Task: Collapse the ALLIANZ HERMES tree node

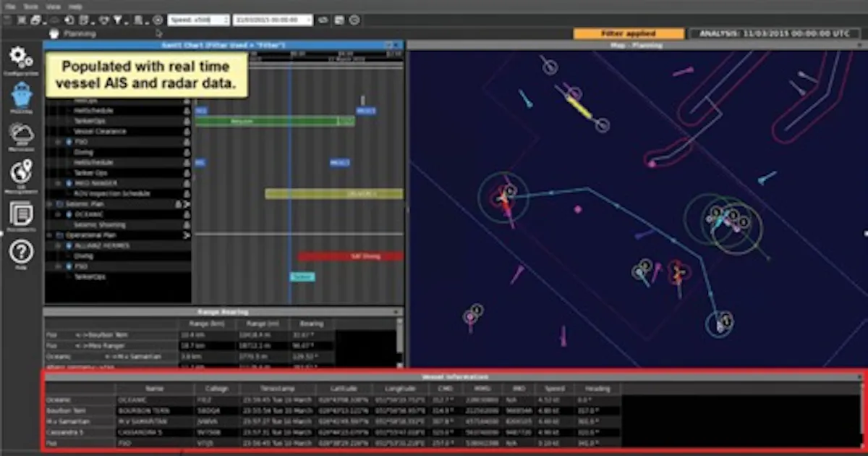Action: [x=59, y=246]
